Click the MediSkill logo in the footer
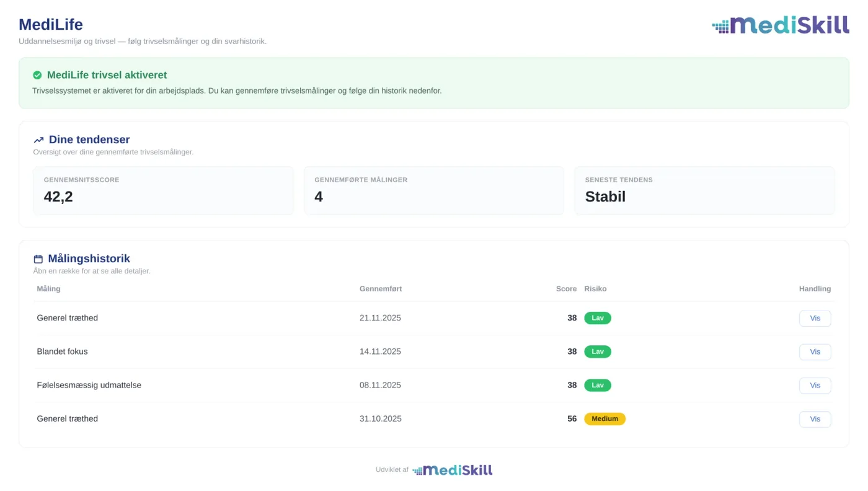 pyautogui.click(x=453, y=470)
